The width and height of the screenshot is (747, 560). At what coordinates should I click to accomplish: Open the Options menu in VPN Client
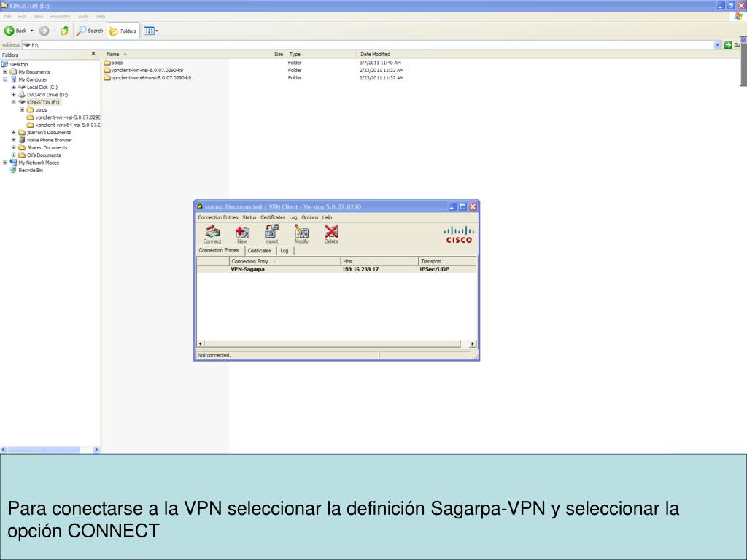(x=309, y=217)
